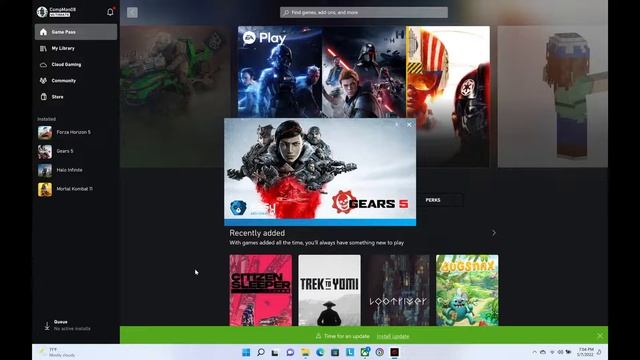Expand Recently added with the chevron
The height and width of the screenshot is (360, 640).
coord(494,233)
